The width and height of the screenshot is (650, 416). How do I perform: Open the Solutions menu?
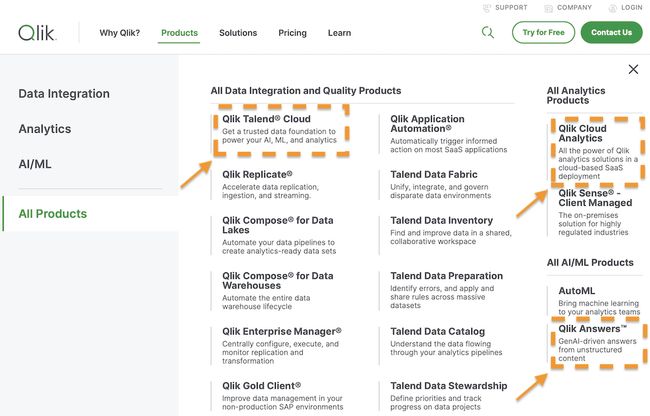tap(238, 33)
